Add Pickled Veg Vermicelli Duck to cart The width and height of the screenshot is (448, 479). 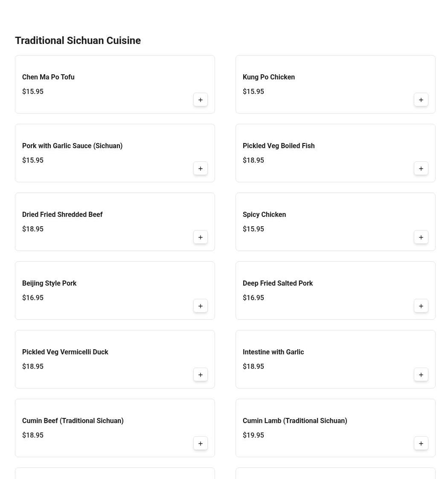pos(201,375)
